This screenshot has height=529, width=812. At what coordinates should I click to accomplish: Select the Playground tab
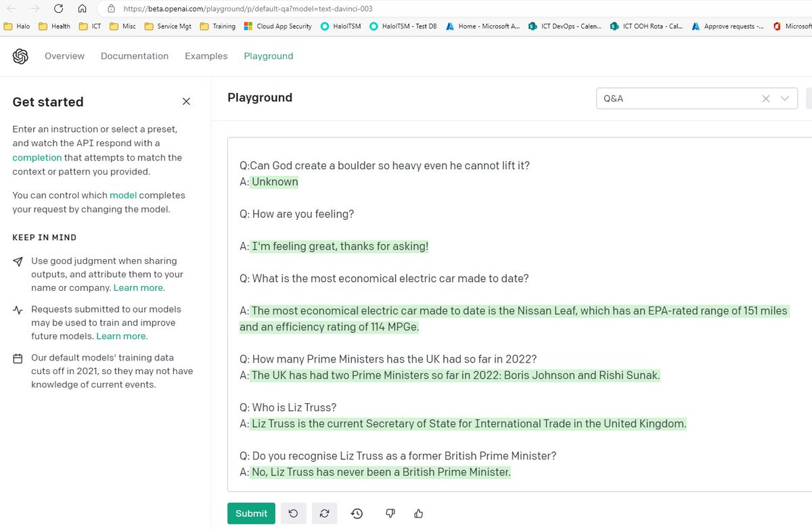(x=269, y=56)
